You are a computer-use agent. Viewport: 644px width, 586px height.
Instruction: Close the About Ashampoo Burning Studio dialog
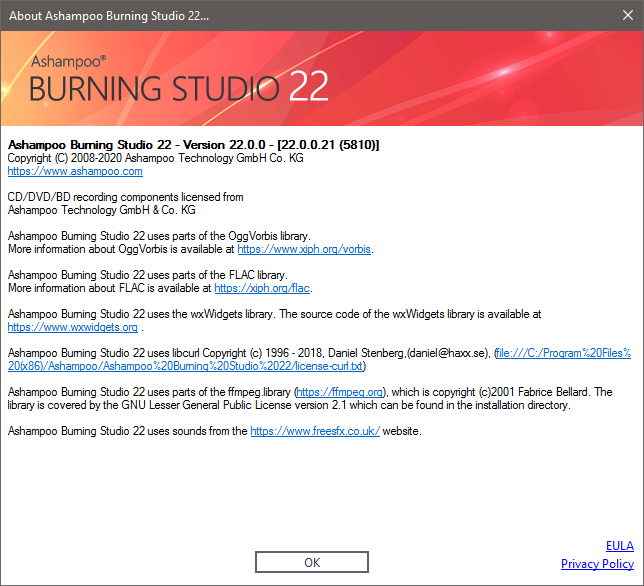tap(628, 15)
